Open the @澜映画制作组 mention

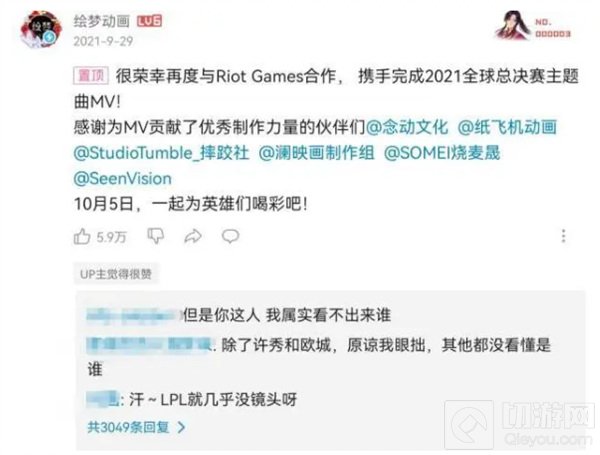click(316, 153)
